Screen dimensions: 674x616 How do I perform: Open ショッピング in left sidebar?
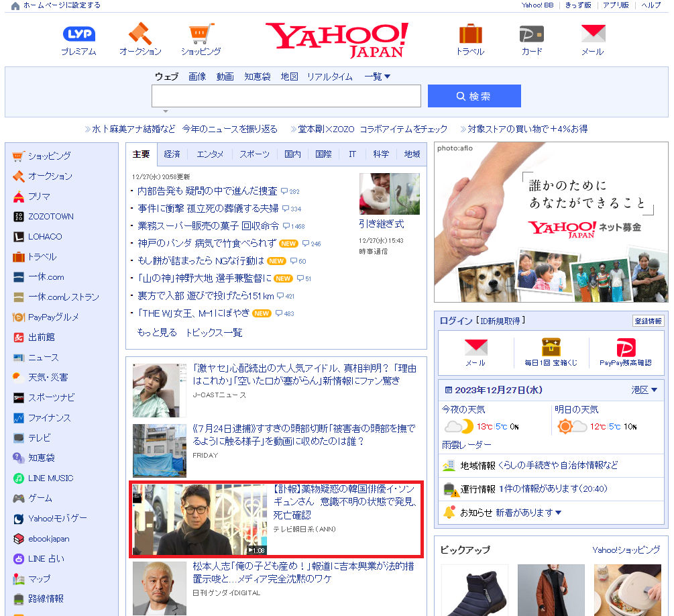pyautogui.click(x=50, y=156)
